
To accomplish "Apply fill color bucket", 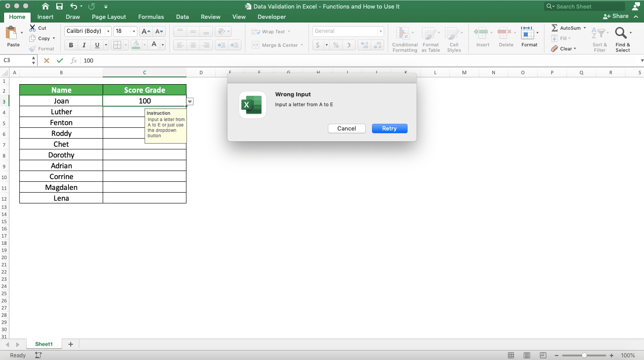I will point(136,45).
